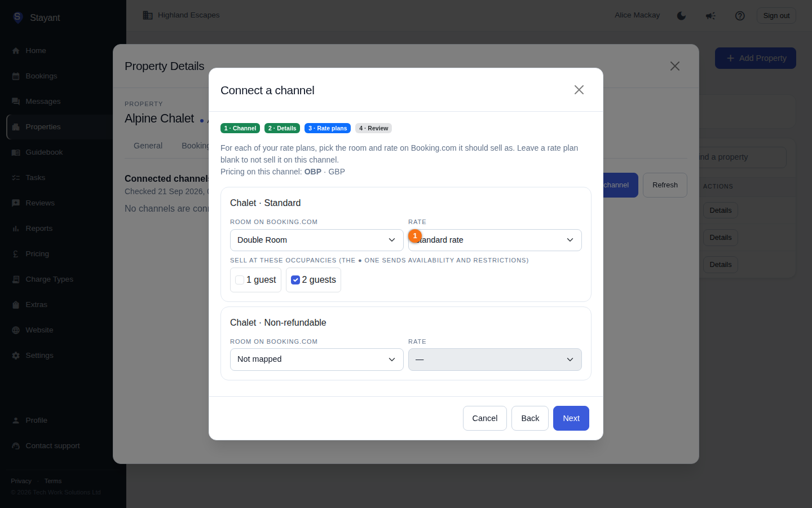The image size is (812, 508).
Task: Click the Messages chat icon
Action: pyautogui.click(x=16, y=102)
